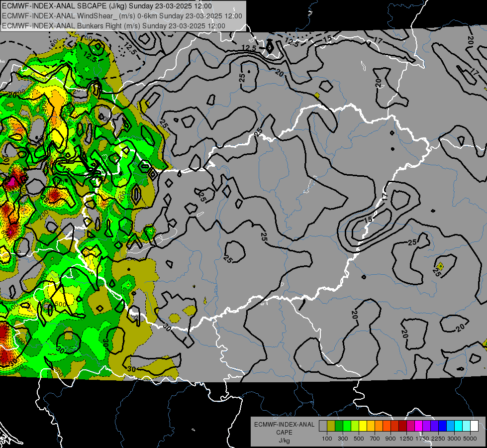Image resolution: width=487 pixels, height=448 pixels.
Task: Click the ECMWF-INDEX-ANAL label in the legend
Action: click(285, 425)
